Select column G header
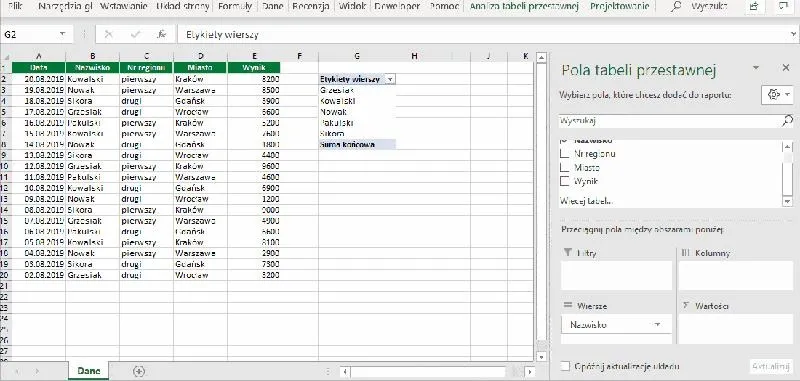 pyautogui.click(x=357, y=56)
